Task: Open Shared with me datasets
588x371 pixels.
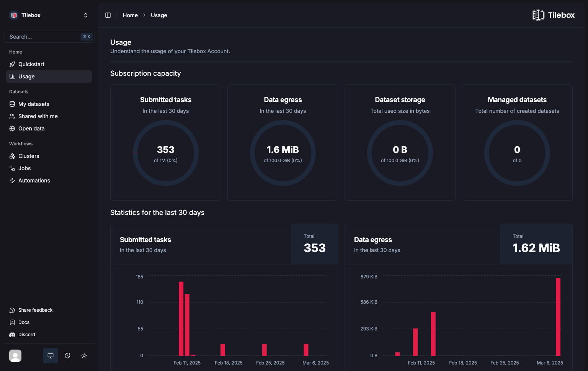Action: click(x=38, y=116)
